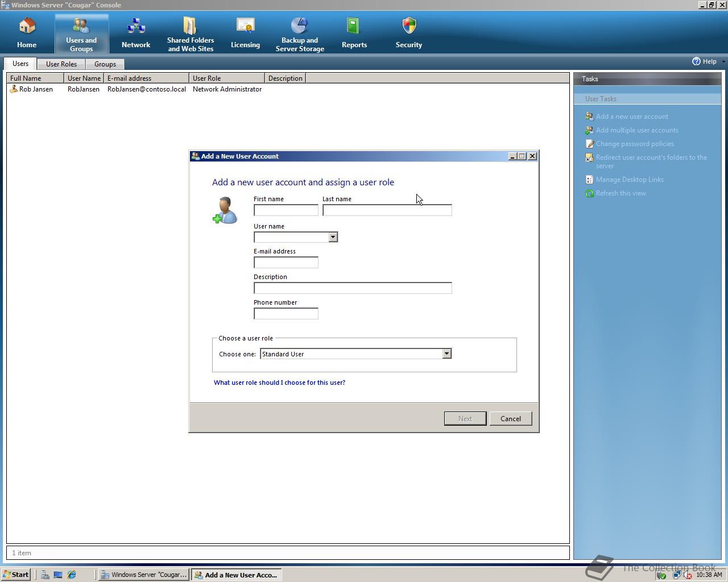Screen dimensions: 728x582
Task: Sort by Description column
Action: tap(286, 78)
